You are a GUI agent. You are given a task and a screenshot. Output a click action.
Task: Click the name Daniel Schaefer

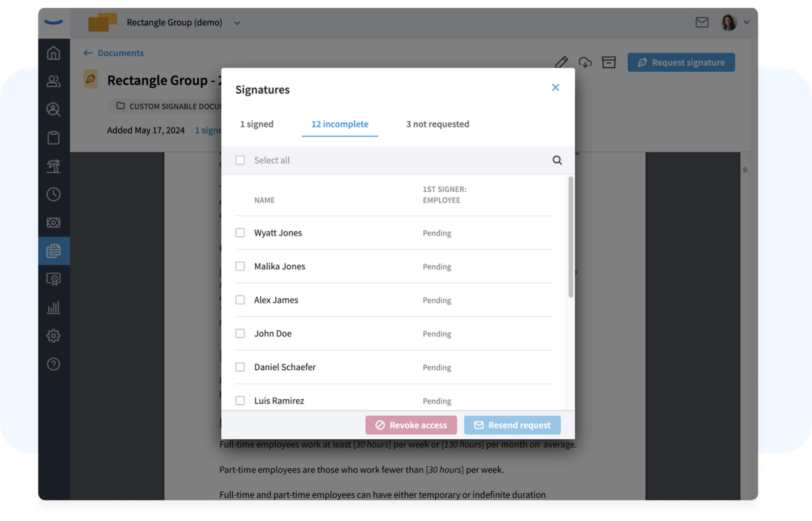tap(285, 367)
